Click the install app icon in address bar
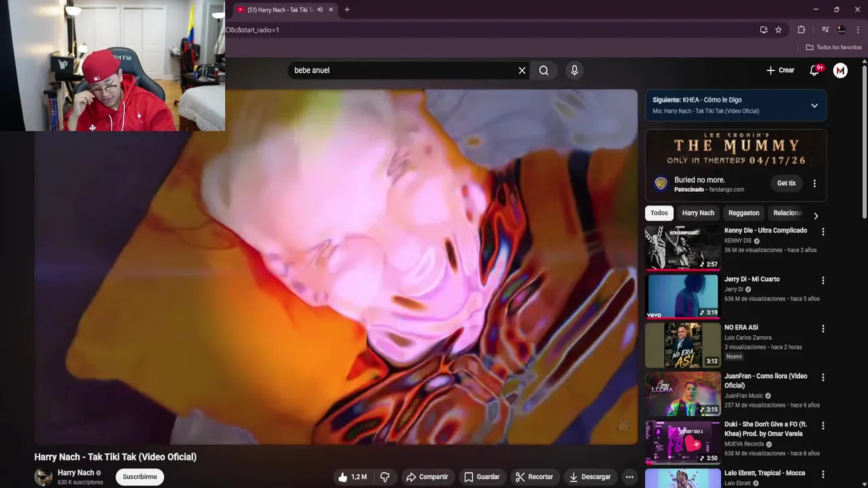This screenshot has width=868, height=488. coord(764,30)
